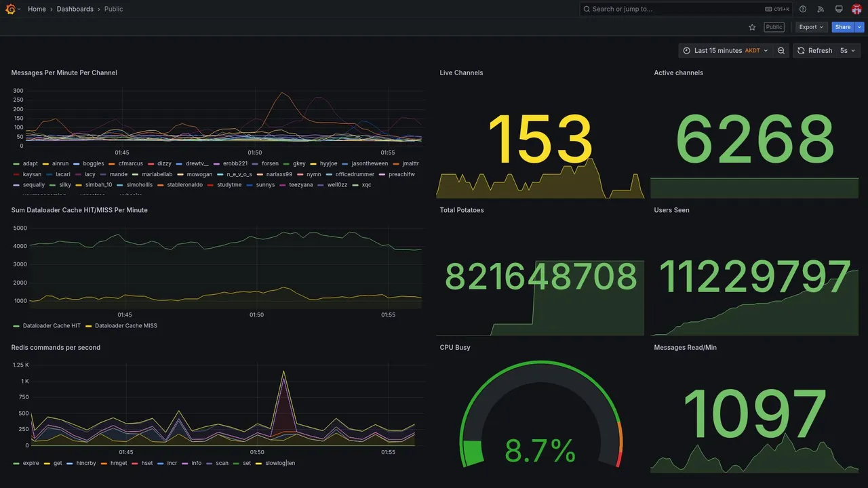Click the blue Share button
The height and width of the screenshot is (488, 868).
click(843, 27)
